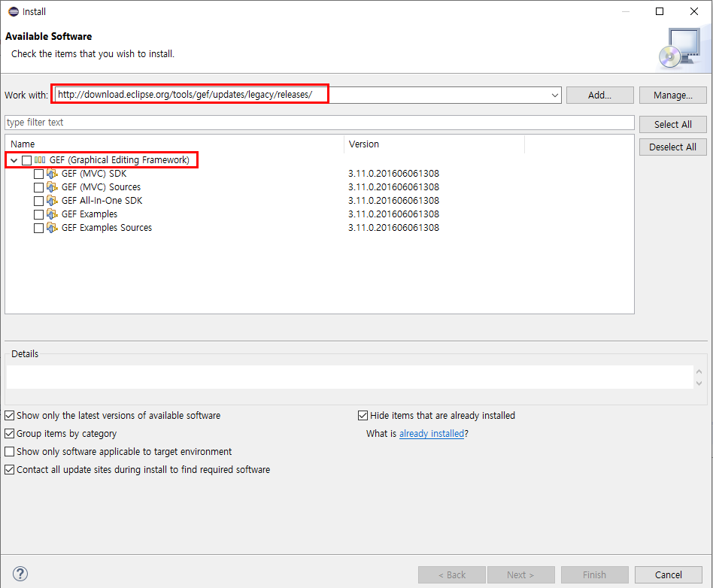Click the GEF All-In-One SDK feature icon
713x588 pixels.
(53, 201)
